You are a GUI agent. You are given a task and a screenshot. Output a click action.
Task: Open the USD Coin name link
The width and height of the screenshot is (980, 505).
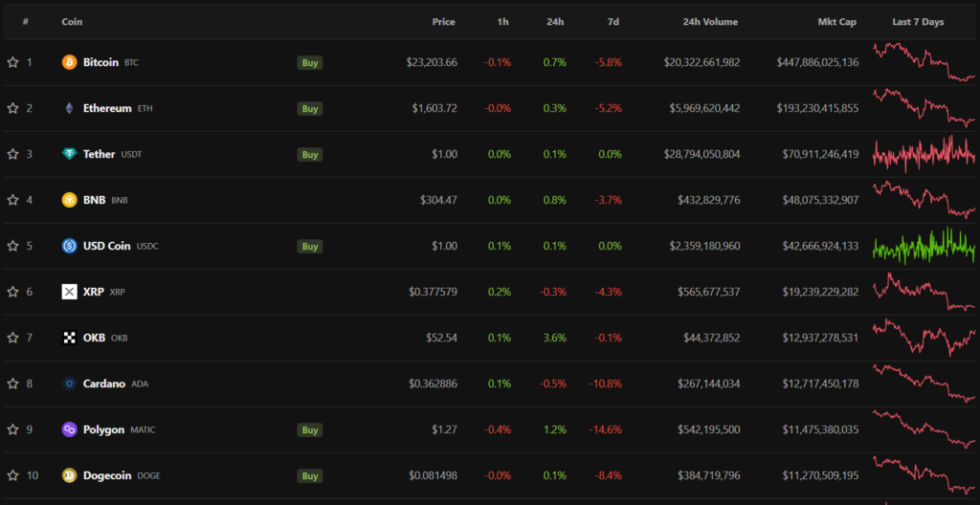[107, 246]
